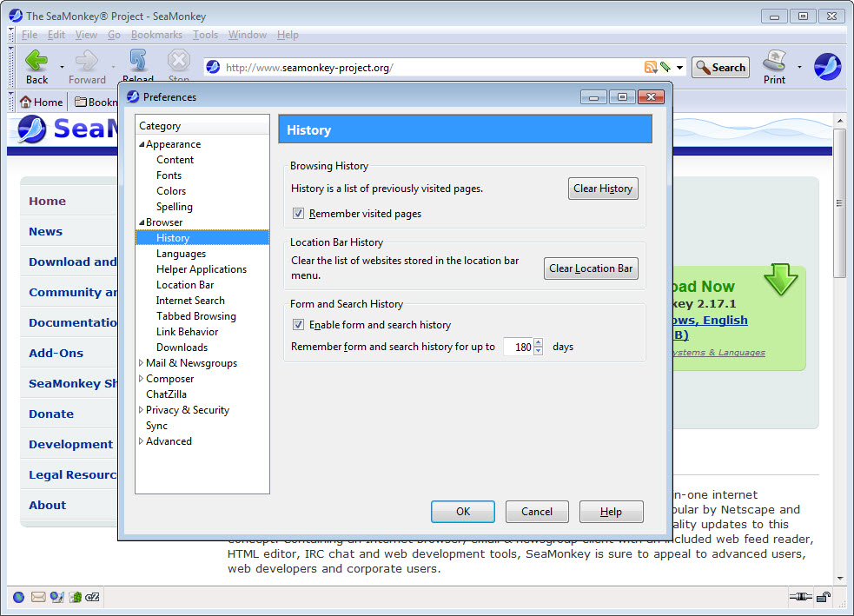Click the Clear Location Bar button

(x=591, y=268)
